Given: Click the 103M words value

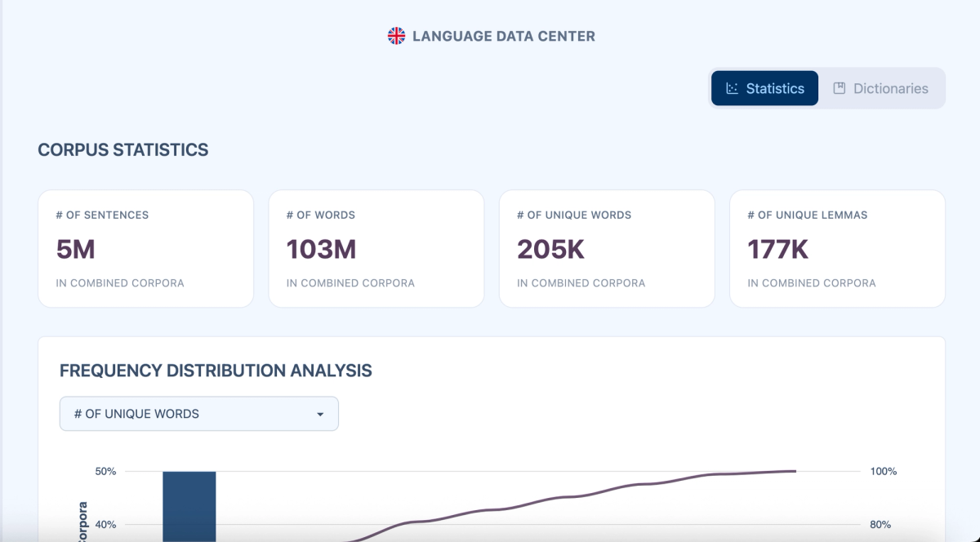Looking at the screenshot, I should point(322,250).
